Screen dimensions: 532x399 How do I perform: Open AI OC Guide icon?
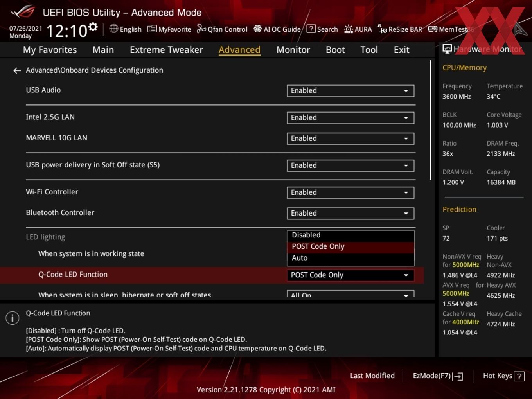click(x=257, y=29)
